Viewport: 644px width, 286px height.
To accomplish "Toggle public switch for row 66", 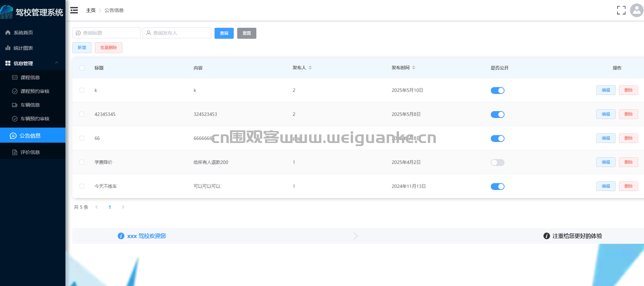I will point(498,139).
